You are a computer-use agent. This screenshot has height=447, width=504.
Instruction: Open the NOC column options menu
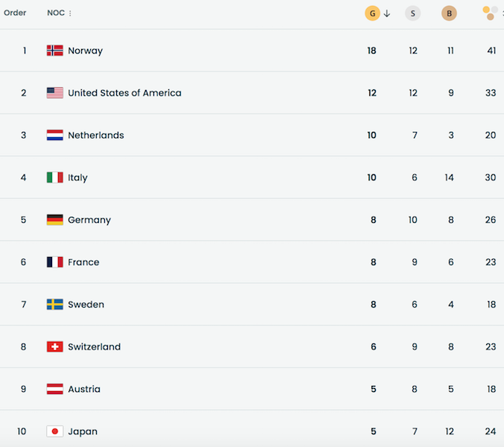click(x=70, y=13)
